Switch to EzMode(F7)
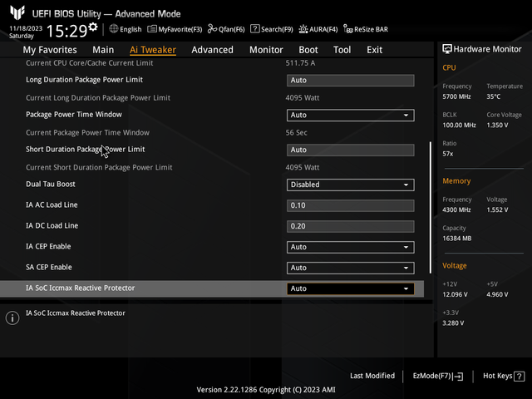Image resolution: width=532 pixels, height=399 pixels. [438, 376]
